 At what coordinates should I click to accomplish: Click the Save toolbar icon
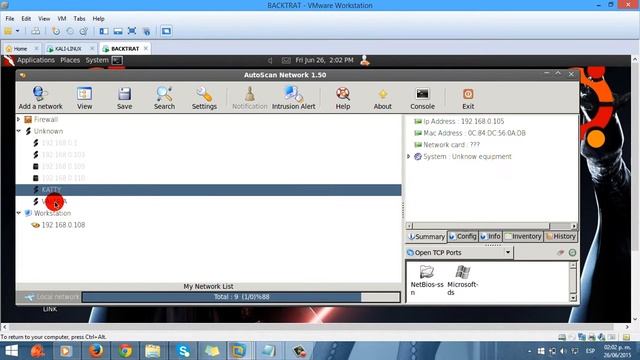(x=124, y=98)
